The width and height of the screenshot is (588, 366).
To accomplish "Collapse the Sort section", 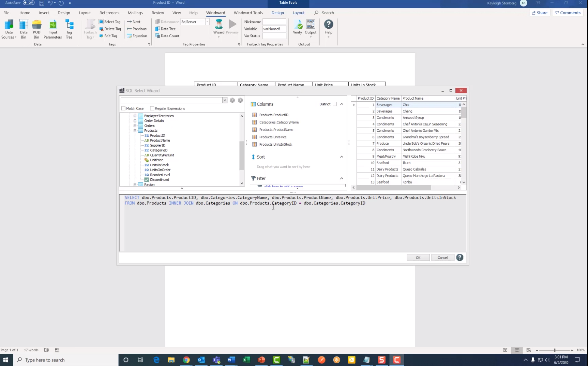I will pos(342,157).
